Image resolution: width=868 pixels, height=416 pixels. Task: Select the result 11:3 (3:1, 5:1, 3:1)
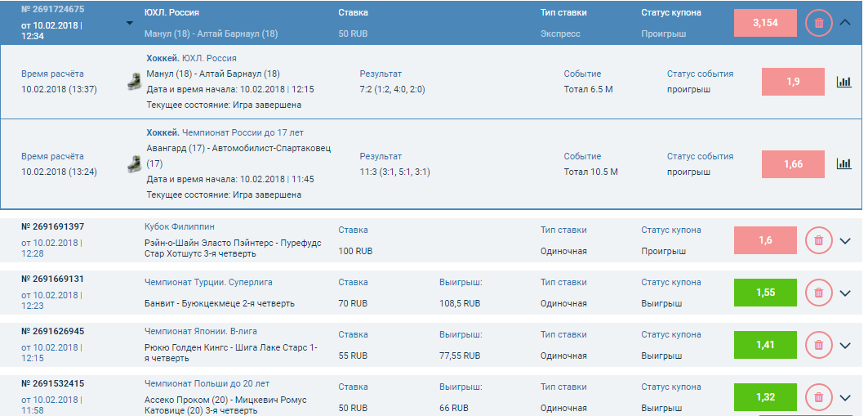(x=394, y=172)
